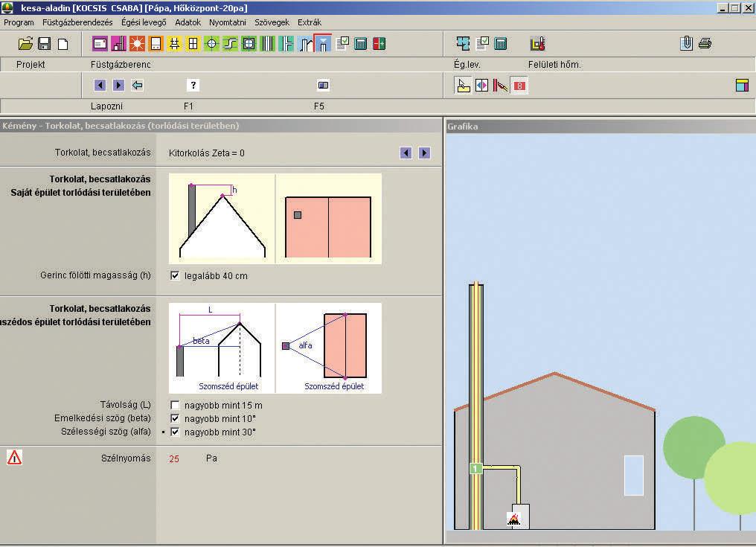Open the Szövegek menu

(x=272, y=22)
